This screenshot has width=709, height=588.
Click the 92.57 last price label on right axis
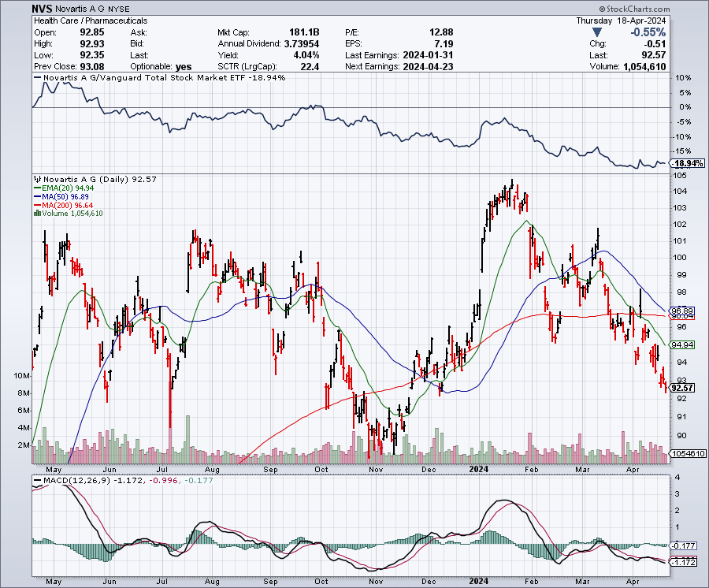(x=681, y=387)
